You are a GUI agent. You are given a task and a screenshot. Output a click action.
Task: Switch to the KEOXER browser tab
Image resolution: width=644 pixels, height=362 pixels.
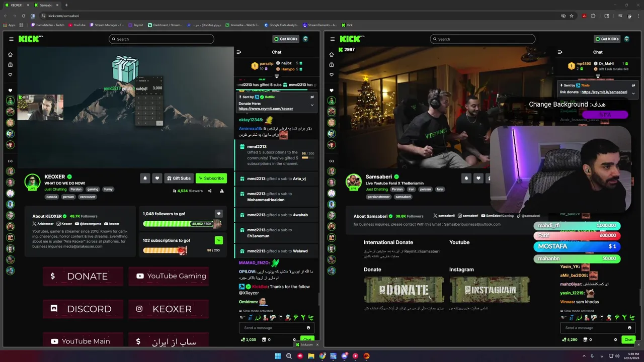(17, 5)
